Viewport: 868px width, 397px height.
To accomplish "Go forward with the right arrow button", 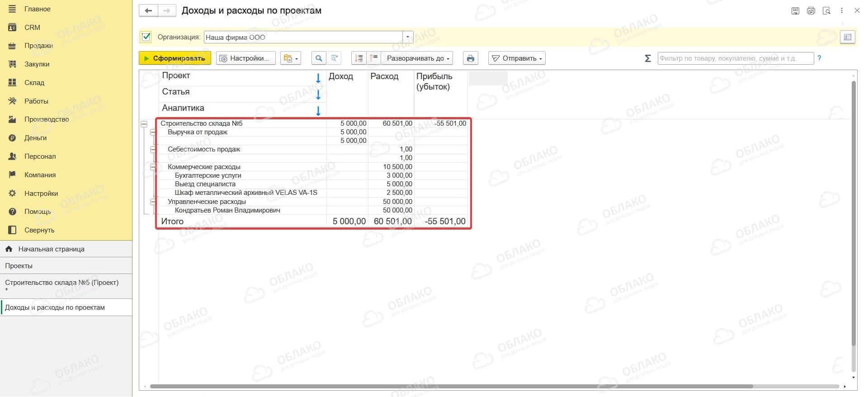I will 167,11.
